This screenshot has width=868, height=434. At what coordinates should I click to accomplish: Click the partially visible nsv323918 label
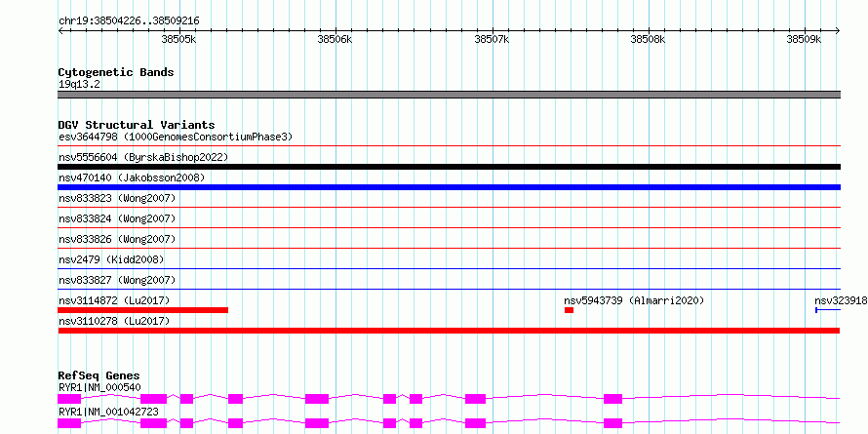point(841,300)
